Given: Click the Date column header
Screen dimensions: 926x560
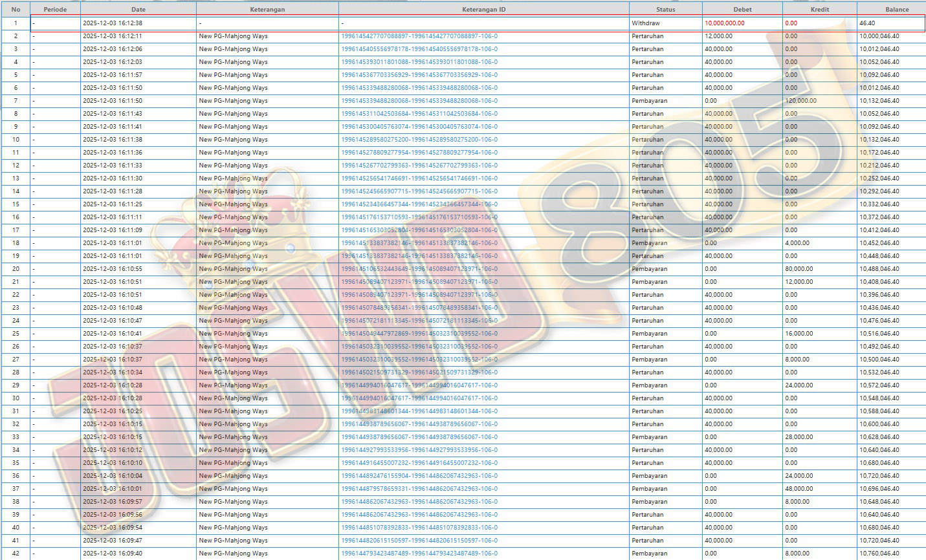Looking at the screenshot, I should [x=138, y=10].
